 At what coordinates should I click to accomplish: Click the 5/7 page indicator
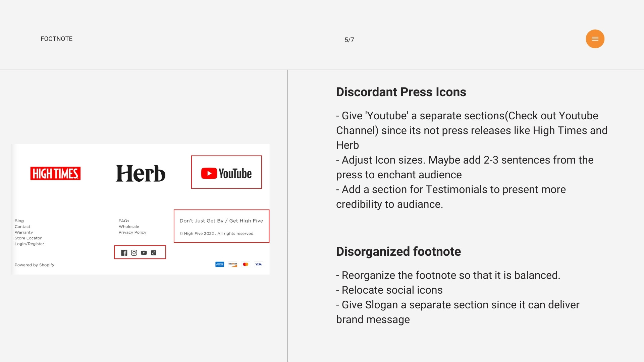click(x=349, y=40)
